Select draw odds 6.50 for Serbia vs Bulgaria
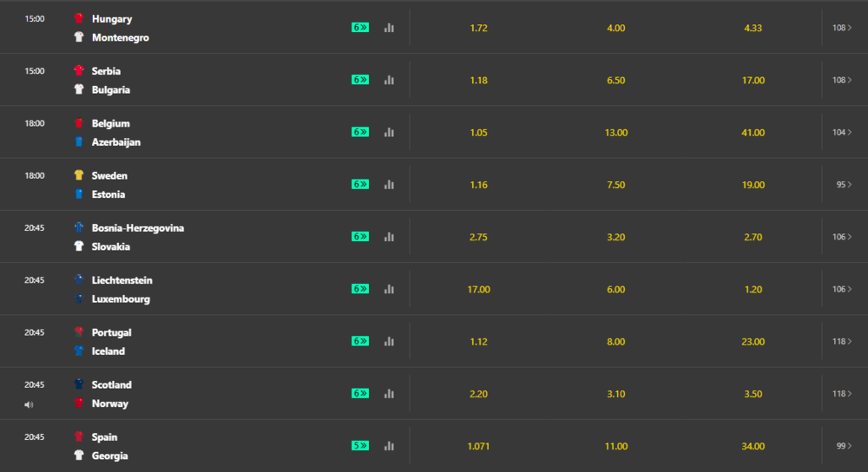Viewport: 868px width, 472px height. (x=615, y=80)
